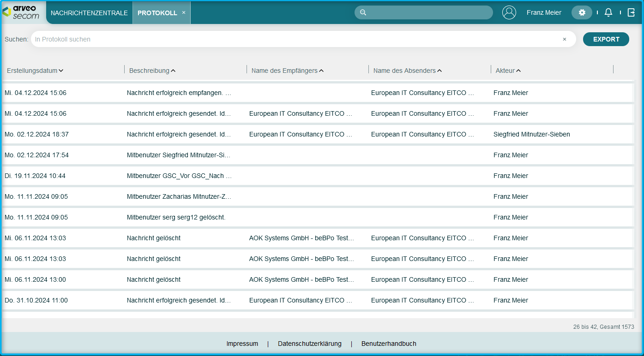
Task: Sort by Beschreibung column
Action: coord(152,71)
